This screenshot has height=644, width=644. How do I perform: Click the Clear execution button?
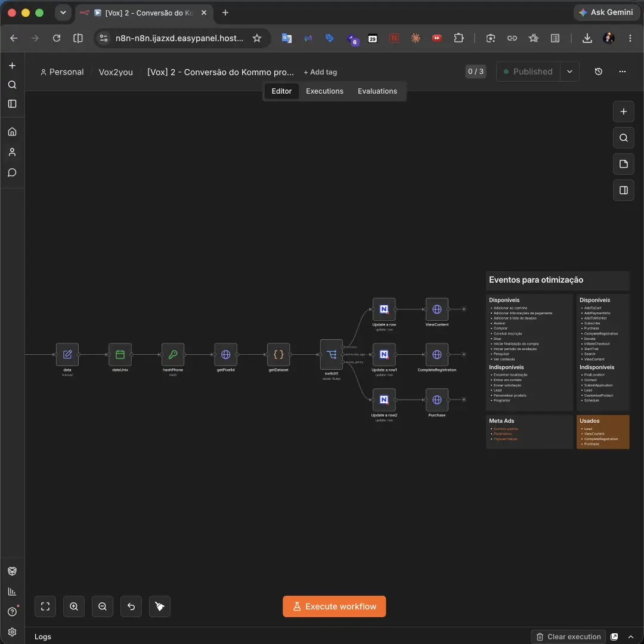[568, 637]
